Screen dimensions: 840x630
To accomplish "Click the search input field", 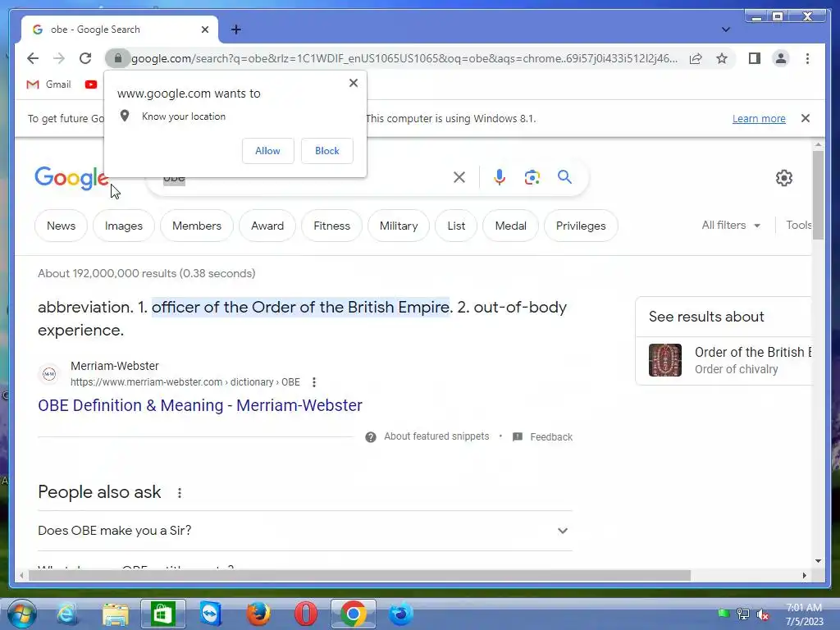I will [x=305, y=177].
